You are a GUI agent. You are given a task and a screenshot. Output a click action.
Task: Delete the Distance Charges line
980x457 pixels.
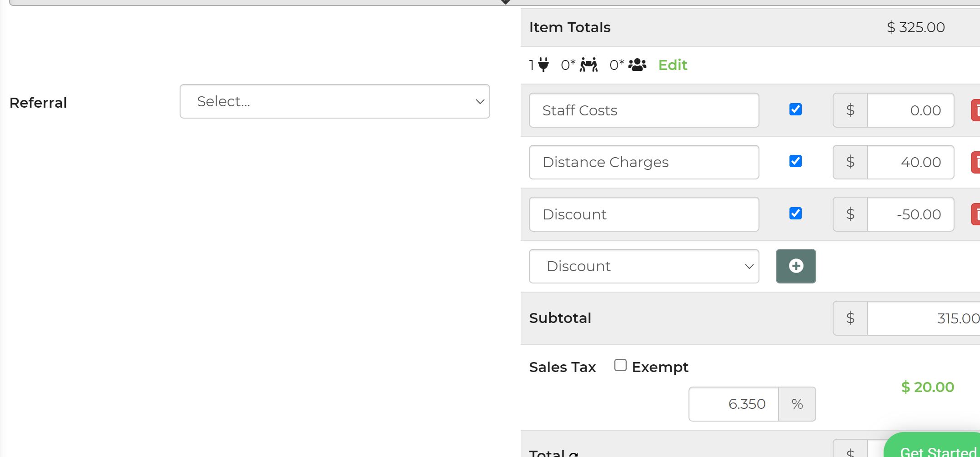tap(975, 162)
